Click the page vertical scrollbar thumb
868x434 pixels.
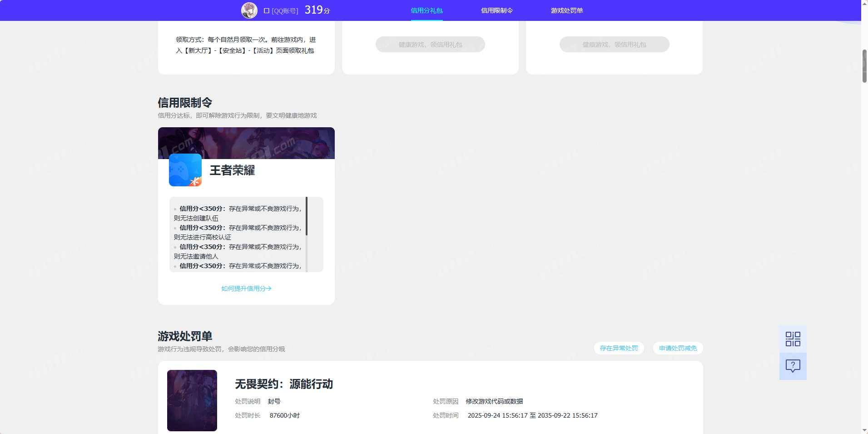tap(864, 66)
